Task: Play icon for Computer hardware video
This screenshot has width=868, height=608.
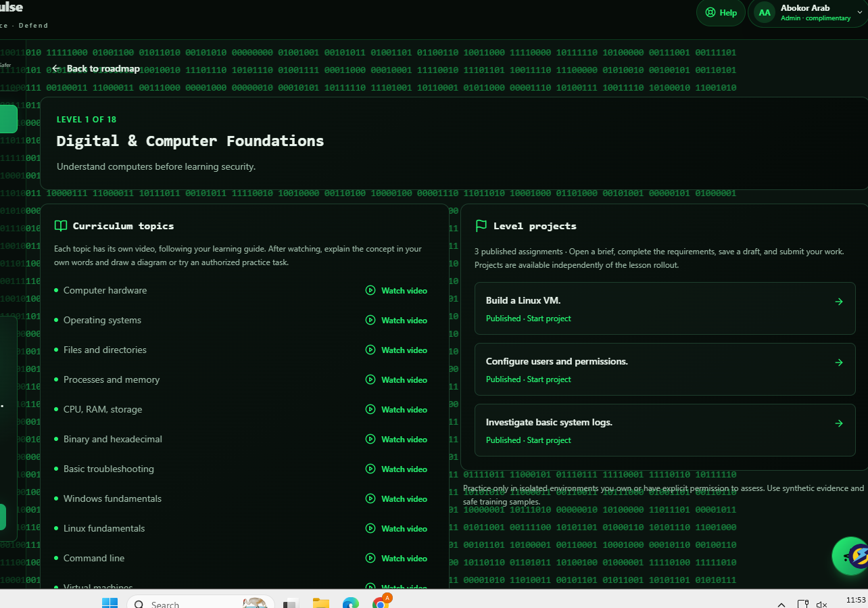Action: [x=370, y=290]
